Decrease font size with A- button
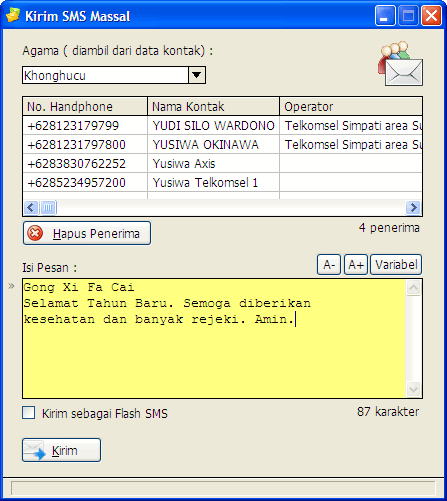447x501 pixels. pyautogui.click(x=329, y=265)
